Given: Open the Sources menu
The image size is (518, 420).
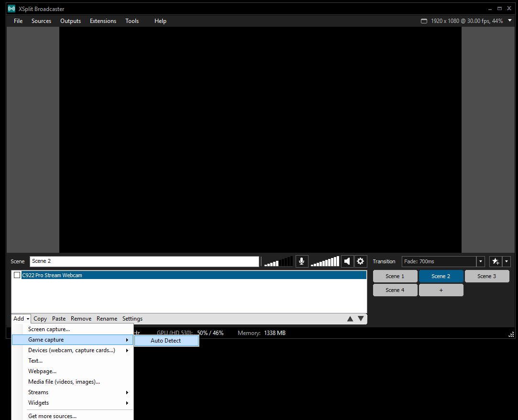Looking at the screenshot, I should (x=41, y=21).
